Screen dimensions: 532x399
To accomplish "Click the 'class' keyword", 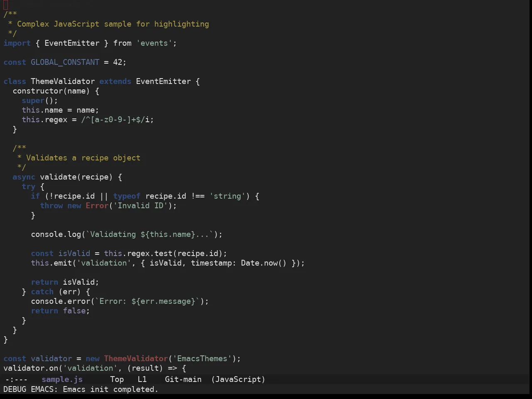I will tap(15, 81).
